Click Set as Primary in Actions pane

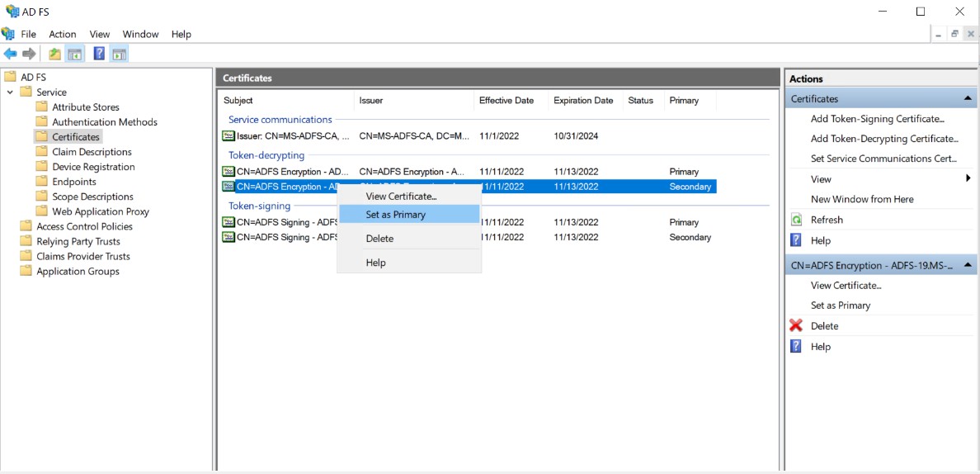pos(841,306)
